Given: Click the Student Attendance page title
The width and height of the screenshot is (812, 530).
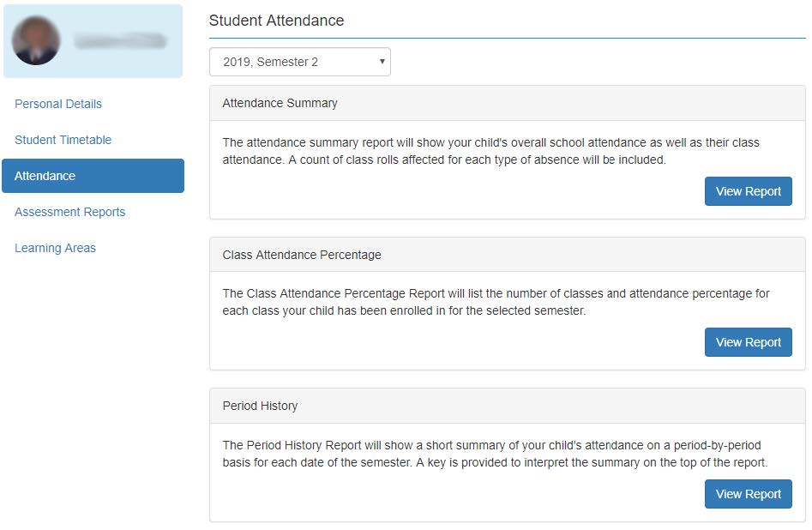Looking at the screenshot, I should click(276, 21).
